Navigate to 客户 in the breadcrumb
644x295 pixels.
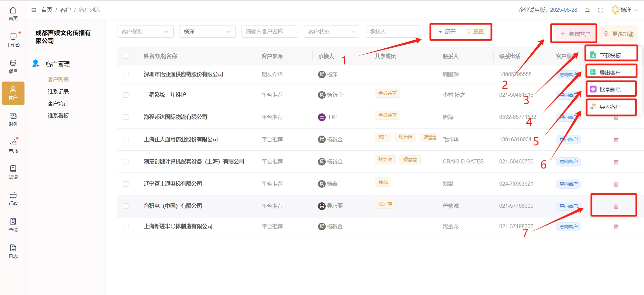[x=65, y=10]
